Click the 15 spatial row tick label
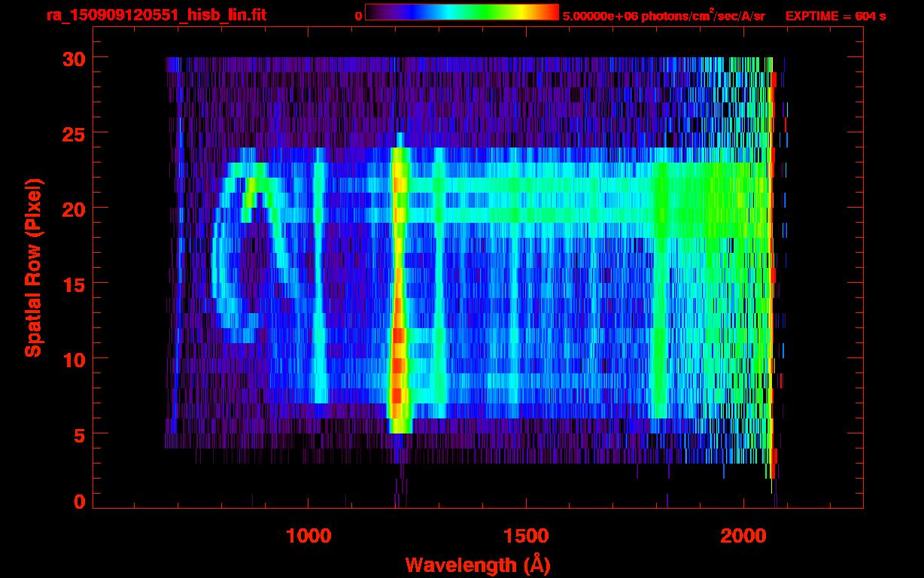Screen dimensions: 924x578 point(74,284)
